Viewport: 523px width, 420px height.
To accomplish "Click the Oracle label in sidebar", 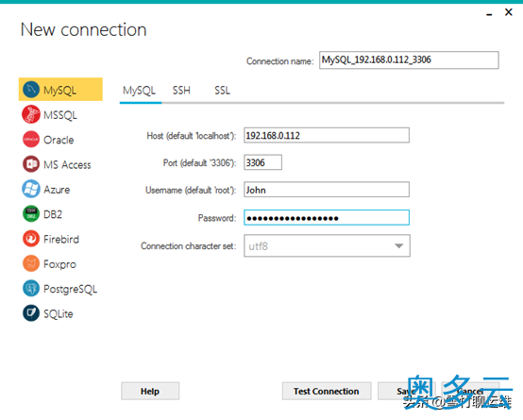I will click(x=59, y=140).
